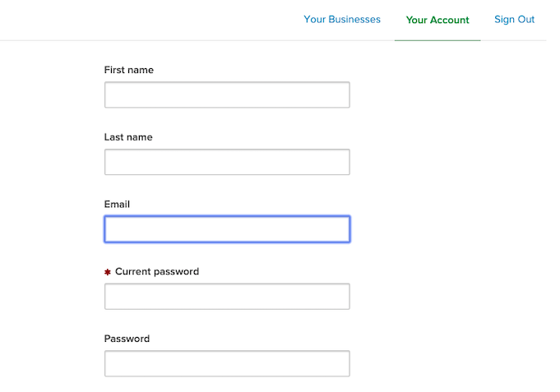This screenshot has width=560, height=392.
Task: Click the "Current password" label text
Action: pyautogui.click(x=157, y=272)
